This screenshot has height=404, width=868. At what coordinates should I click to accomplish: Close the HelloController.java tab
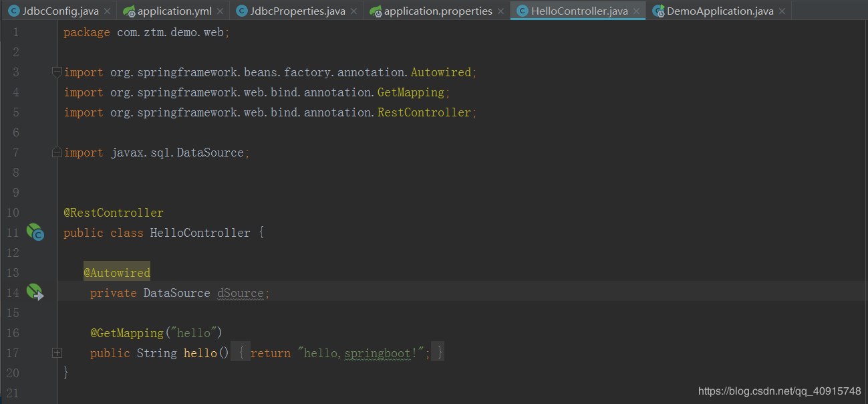(x=636, y=11)
